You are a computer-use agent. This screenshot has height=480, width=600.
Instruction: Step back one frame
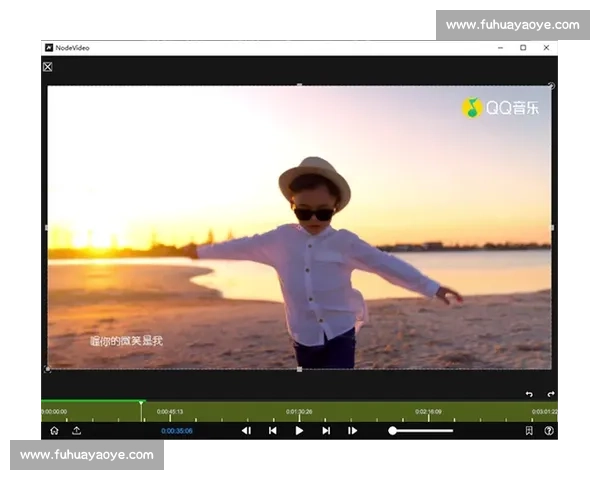246,431
